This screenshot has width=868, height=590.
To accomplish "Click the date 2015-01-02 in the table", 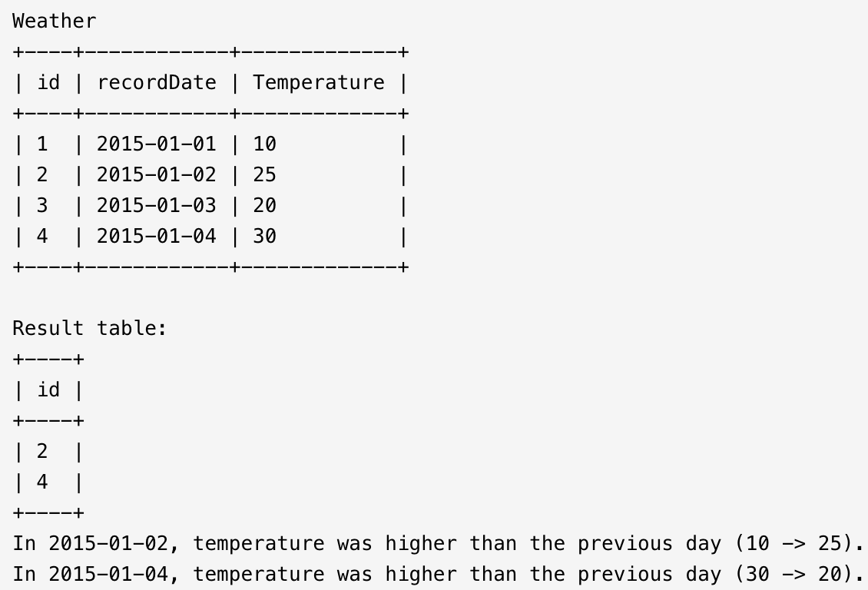I will [157, 175].
